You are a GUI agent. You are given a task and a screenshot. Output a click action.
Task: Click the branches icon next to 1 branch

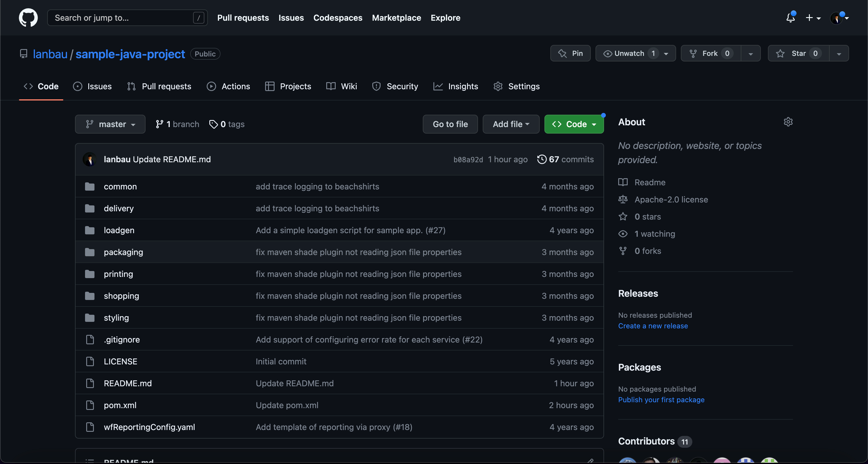pyautogui.click(x=159, y=124)
